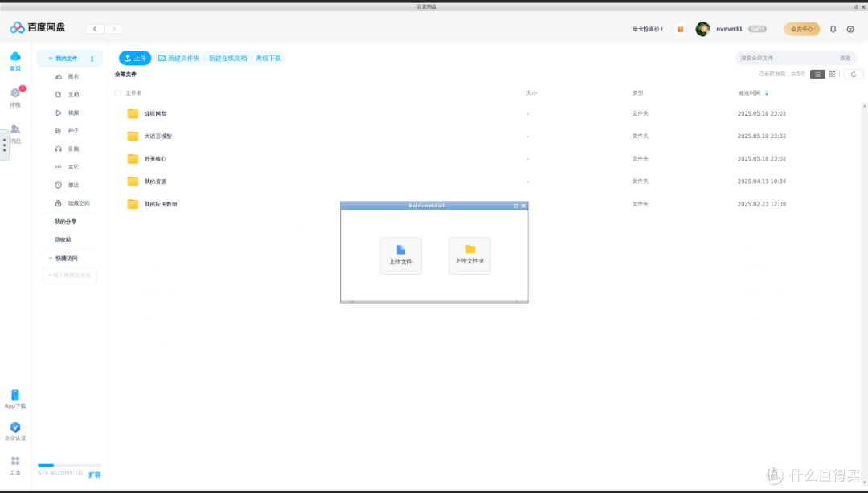Open the 首页 home cloud icon
Viewport: 868px width, 493px height.
[15, 56]
